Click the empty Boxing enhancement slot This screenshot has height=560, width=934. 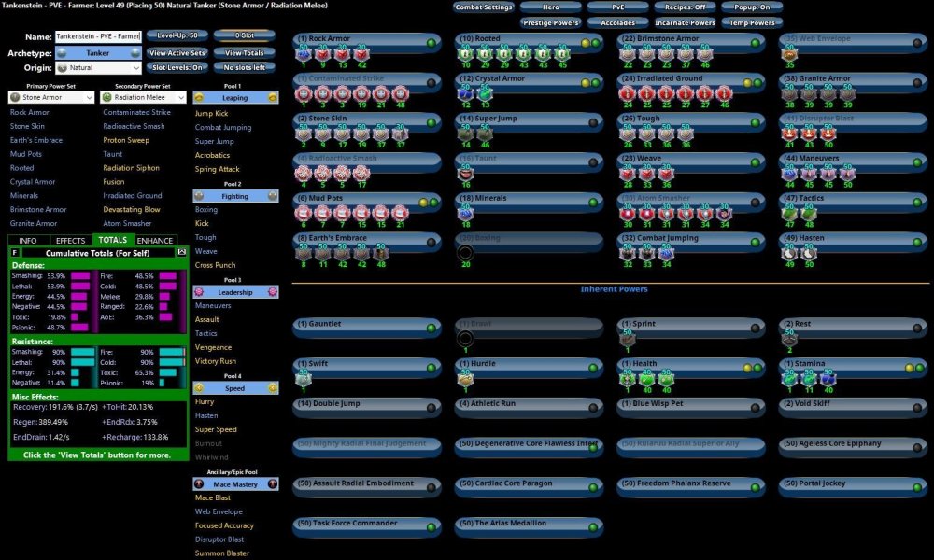465,253
